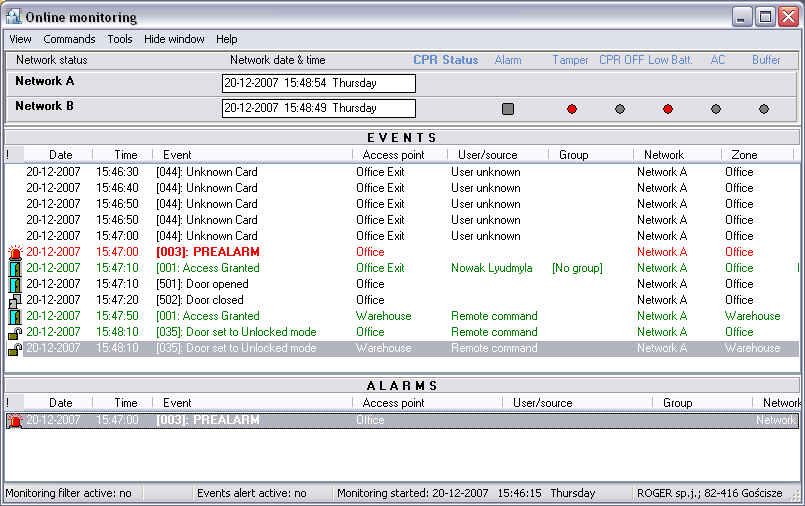Screen dimensions: 805x506
Task: Click the Zone column header in Events
Action: point(744,155)
